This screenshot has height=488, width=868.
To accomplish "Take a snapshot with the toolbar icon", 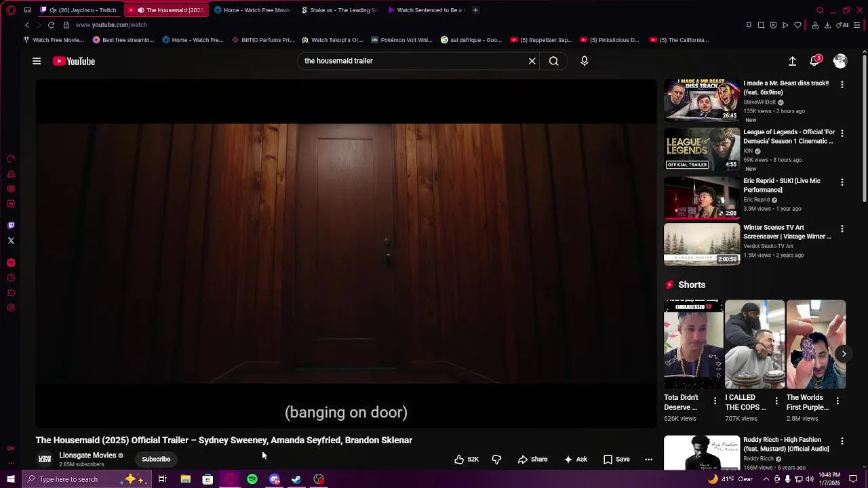I will [x=761, y=25].
